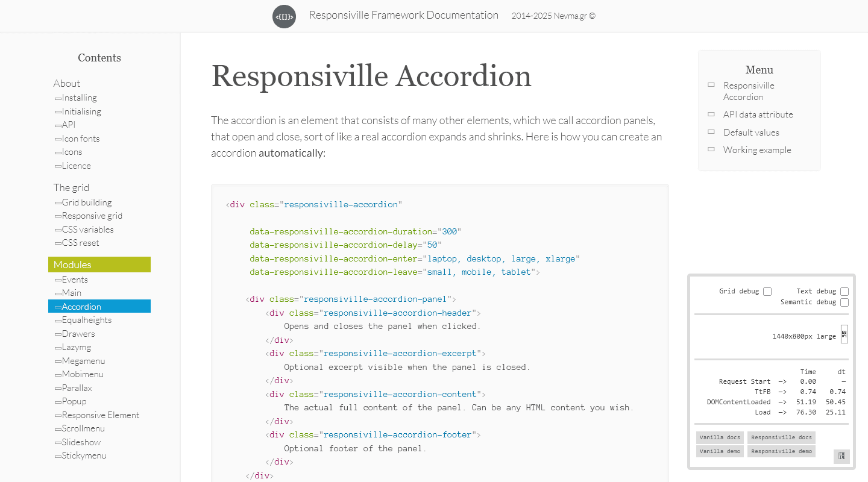This screenshot has height=482, width=868.
Task: Click the icon button beside Responsiville demo
Action: coord(841,456)
